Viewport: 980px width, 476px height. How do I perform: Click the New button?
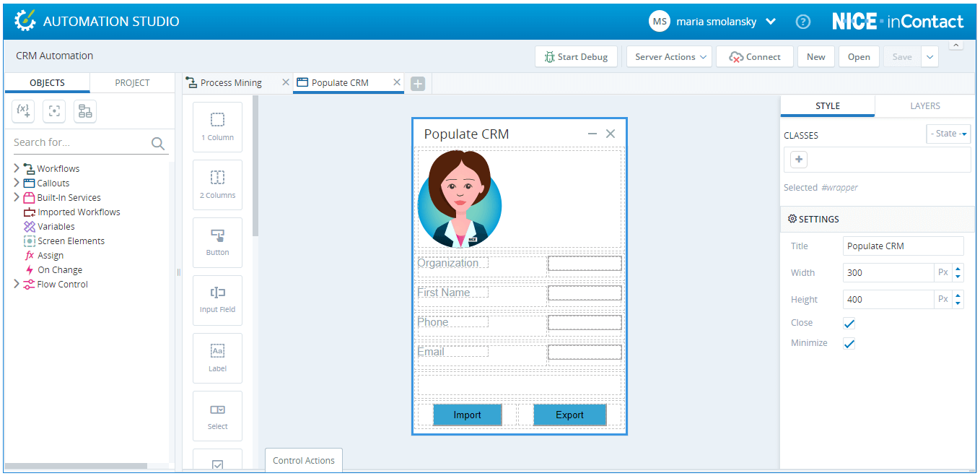[x=816, y=57]
